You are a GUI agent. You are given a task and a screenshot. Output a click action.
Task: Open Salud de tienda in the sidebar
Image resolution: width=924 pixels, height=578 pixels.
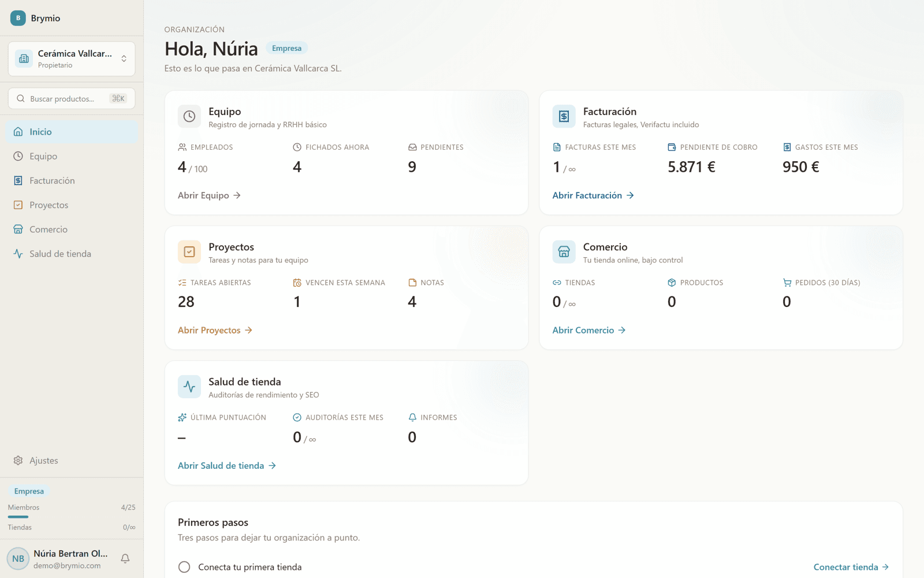pyautogui.click(x=72, y=254)
